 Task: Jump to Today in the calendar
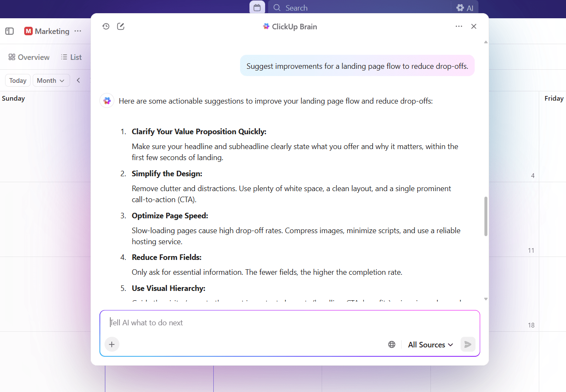click(18, 80)
